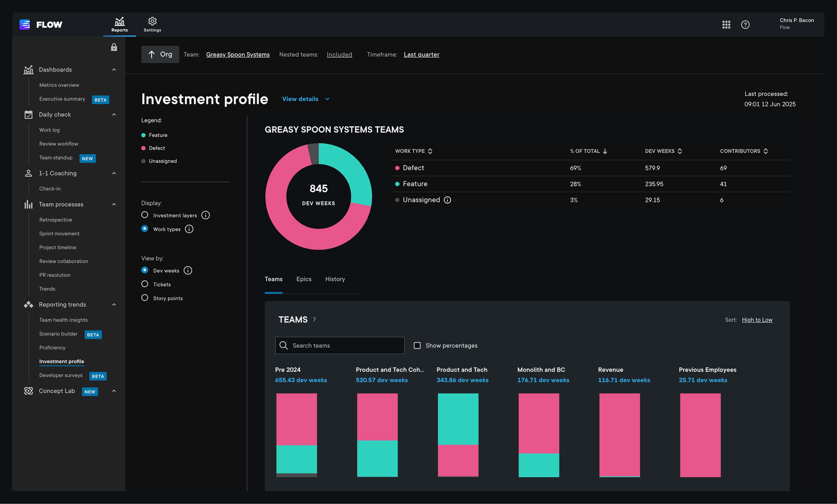Image resolution: width=837 pixels, height=504 pixels.
Task: Focus the Search teams input field
Action: pos(340,346)
